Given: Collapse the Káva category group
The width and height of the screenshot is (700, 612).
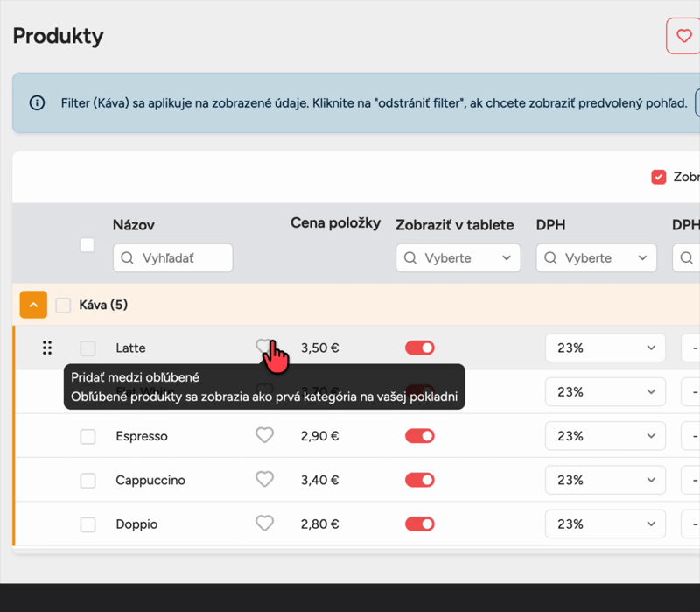Looking at the screenshot, I should click(33, 305).
